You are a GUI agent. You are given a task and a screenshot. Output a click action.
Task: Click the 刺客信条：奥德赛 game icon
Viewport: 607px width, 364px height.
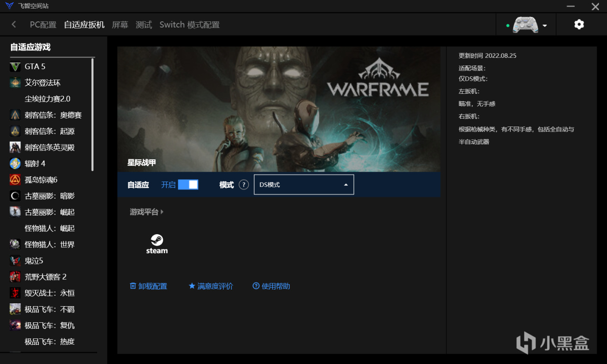coord(15,115)
